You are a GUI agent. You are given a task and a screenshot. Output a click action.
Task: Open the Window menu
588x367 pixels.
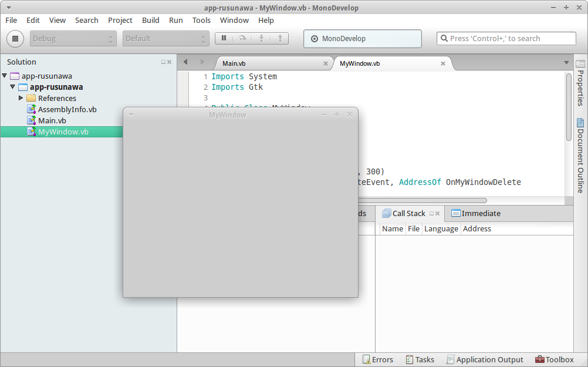(234, 21)
